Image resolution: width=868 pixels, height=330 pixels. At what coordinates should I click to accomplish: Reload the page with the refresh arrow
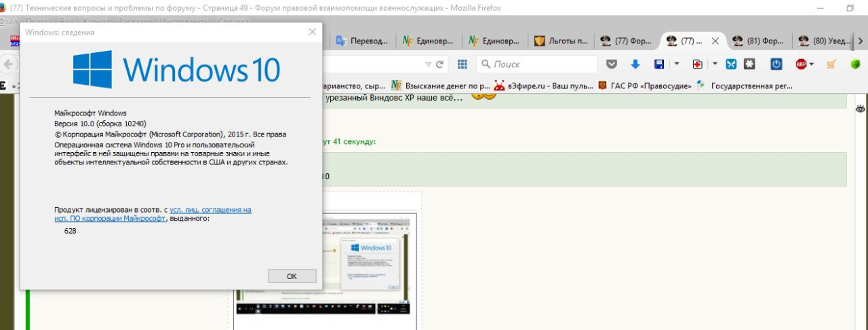pyautogui.click(x=440, y=64)
